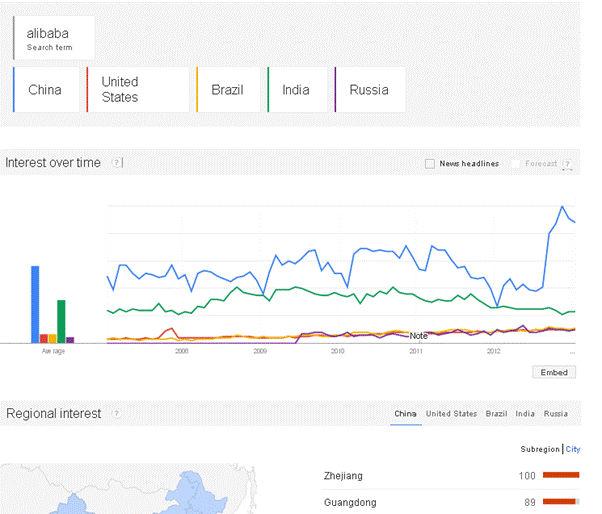Select the United States comparison term

(x=136, y=90)
